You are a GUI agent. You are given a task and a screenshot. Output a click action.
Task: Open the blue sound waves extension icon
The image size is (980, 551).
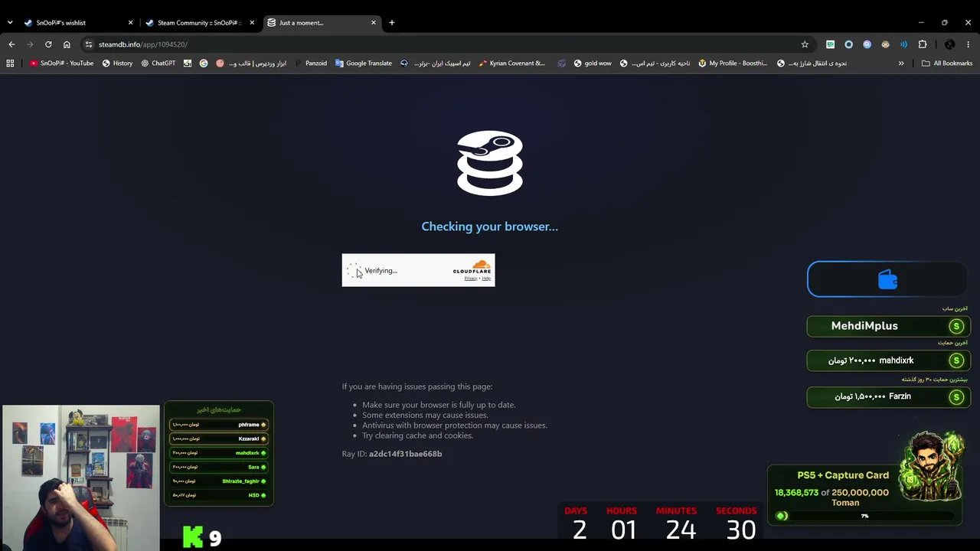pos(903,44)
